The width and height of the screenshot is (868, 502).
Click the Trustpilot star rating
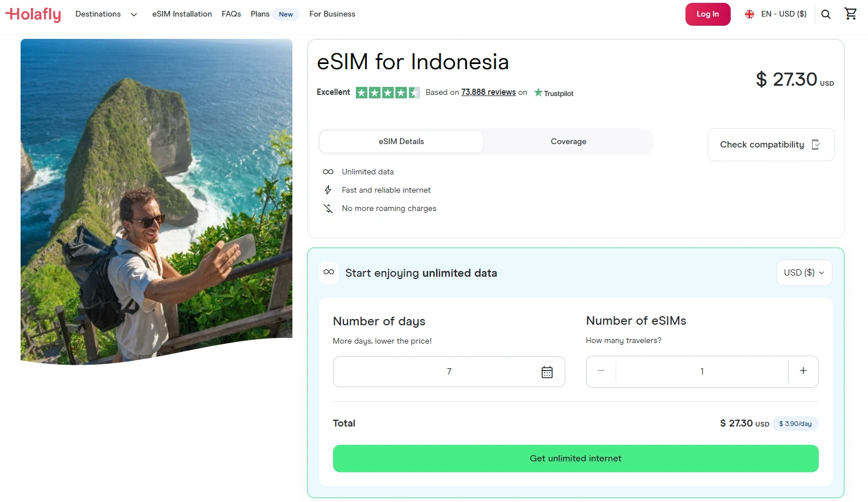click(x=387, y=93)
